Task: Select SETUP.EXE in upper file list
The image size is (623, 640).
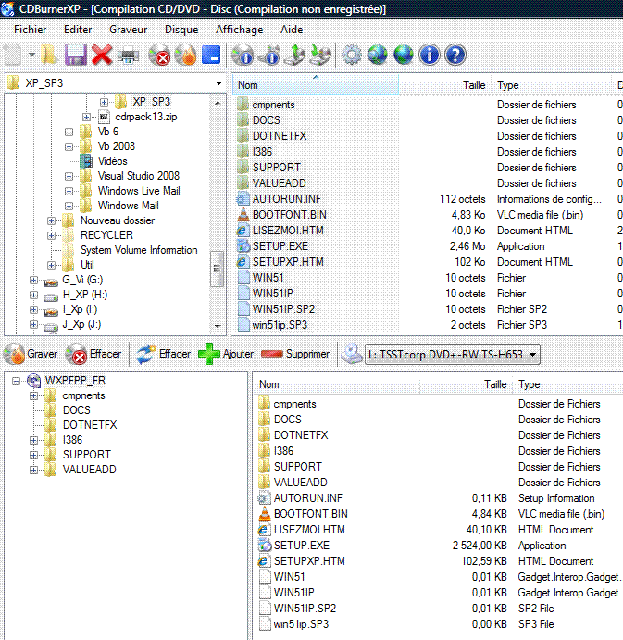Action: pyautogui.click(x=280, y=246)
